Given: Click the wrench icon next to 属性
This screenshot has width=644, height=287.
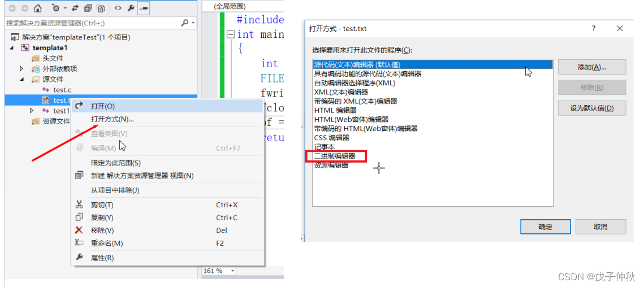Looking at the screenshot, I should coord(79,258).
